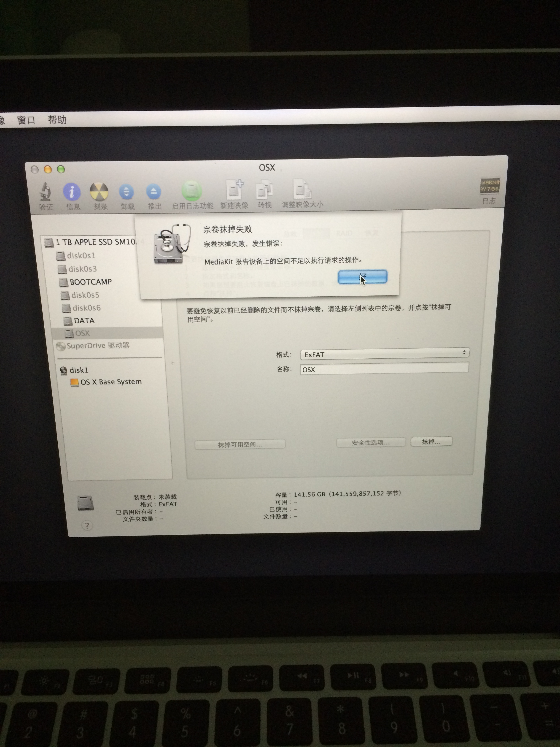Select OS X Base System volume
Image resolution: width=560 pixels, height=747 pixels.
[110, 382]
